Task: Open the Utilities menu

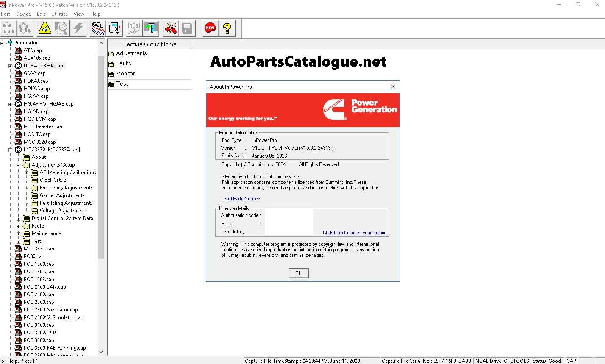Action: pyautogui.click(x=59, y=14)
